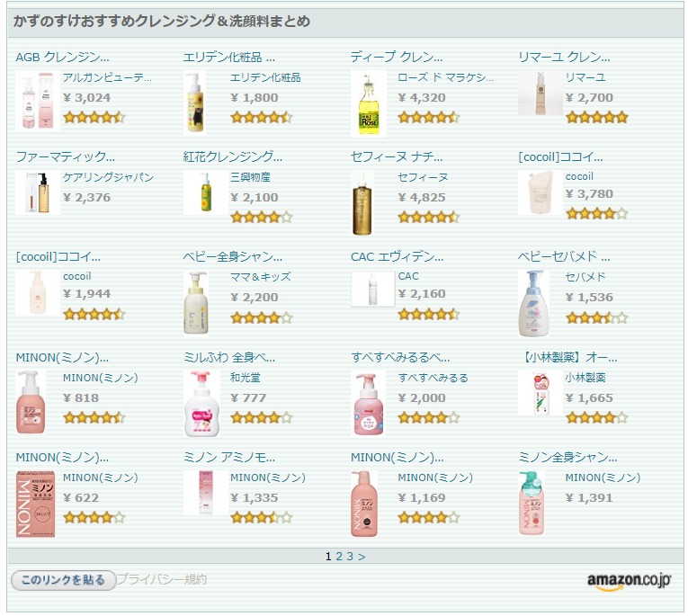Click the CAC product thumbnail
688x616 pixels.
373,289
